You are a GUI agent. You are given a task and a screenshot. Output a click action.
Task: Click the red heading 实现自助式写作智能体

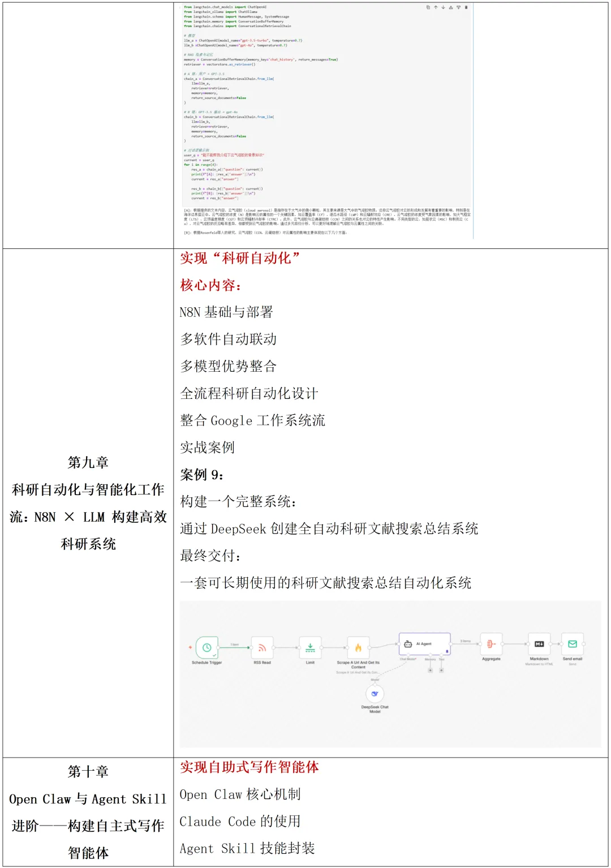(x=249, y=767)
